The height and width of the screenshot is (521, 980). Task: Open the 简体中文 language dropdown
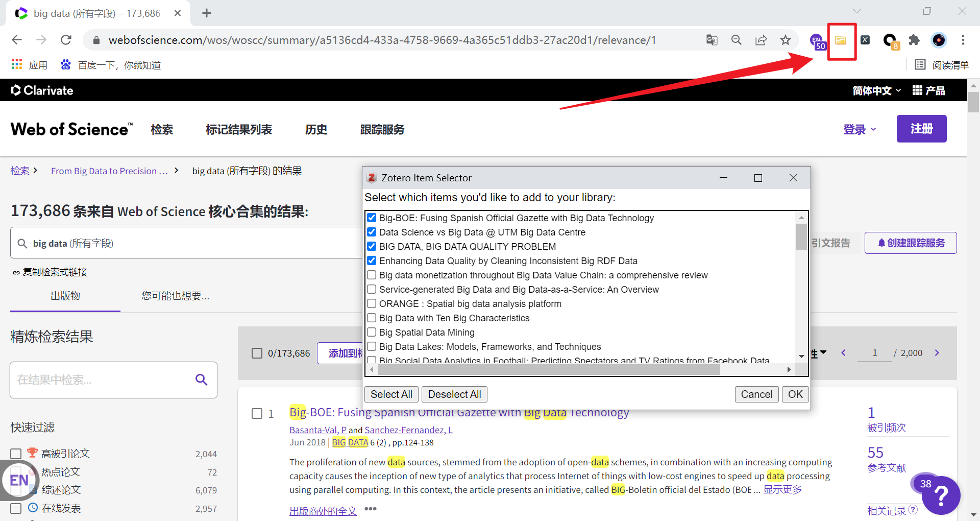click(x=876, y=90)
